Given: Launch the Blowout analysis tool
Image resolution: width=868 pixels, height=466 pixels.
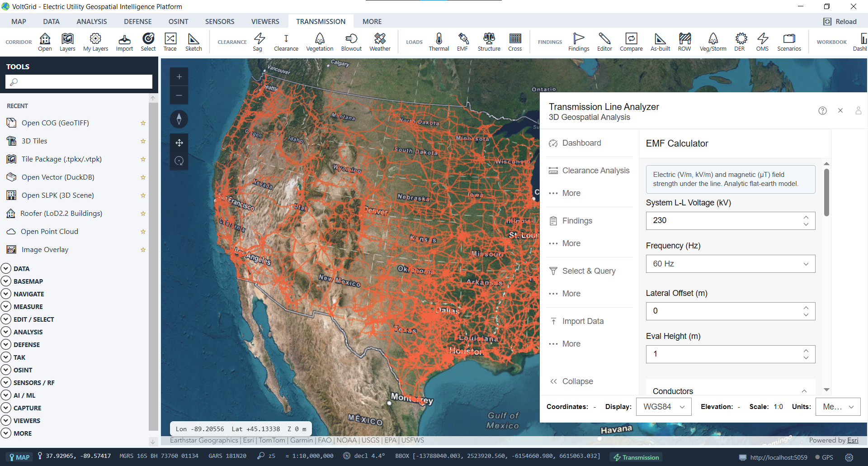Looking at the screenshot, I should [351, 42].
